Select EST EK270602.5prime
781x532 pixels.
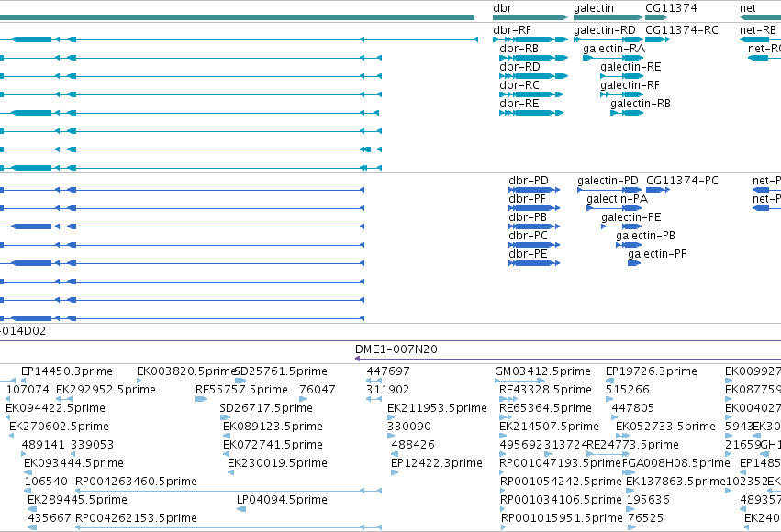pyautogui.click(x=59, y=426)
